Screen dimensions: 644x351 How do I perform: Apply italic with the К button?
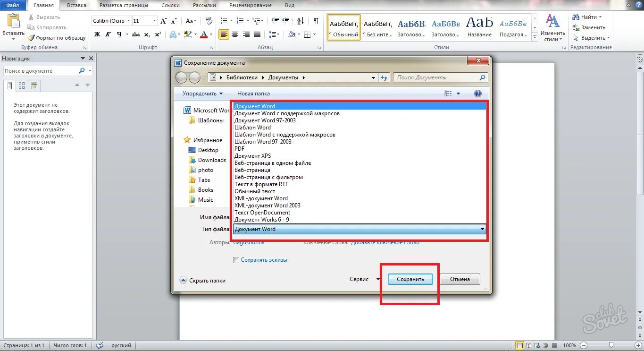[x=108, y=34]
